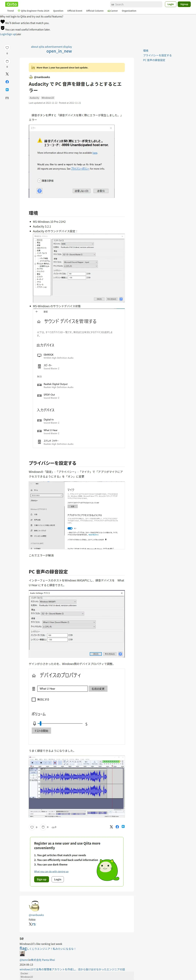Click the author avatar beside @nanbuwks at top

click(31, 77)
